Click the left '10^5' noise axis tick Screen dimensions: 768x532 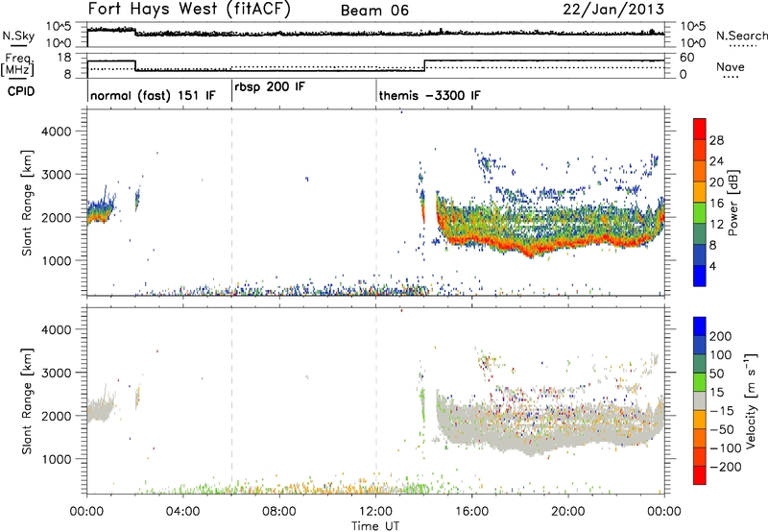click(59, 26)
